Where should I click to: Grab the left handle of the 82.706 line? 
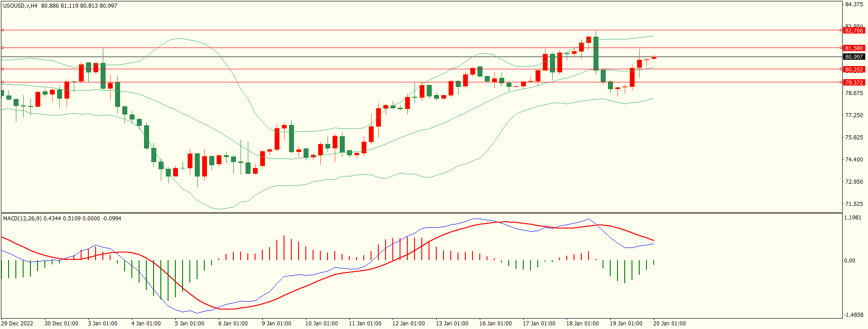click(x=3, y=30)
